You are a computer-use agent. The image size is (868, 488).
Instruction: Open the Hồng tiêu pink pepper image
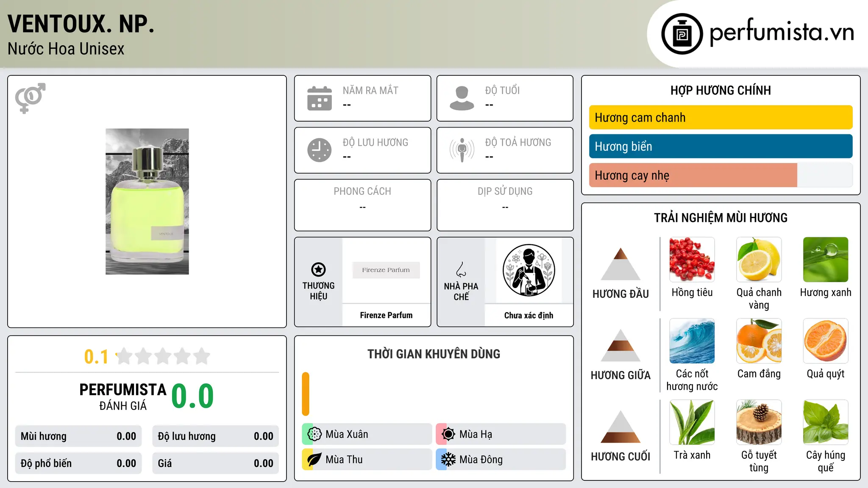pos(692,259)
